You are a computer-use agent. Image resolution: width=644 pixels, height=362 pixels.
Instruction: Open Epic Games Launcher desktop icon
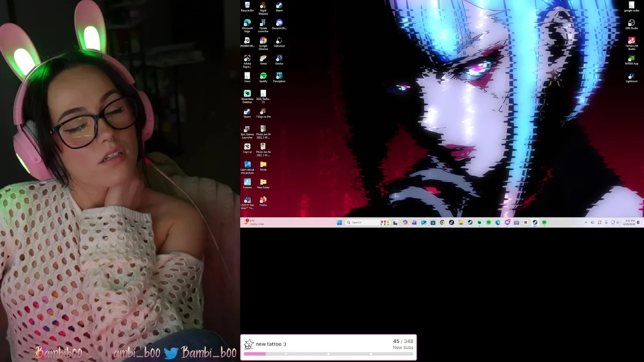click(x=247, y=132)
